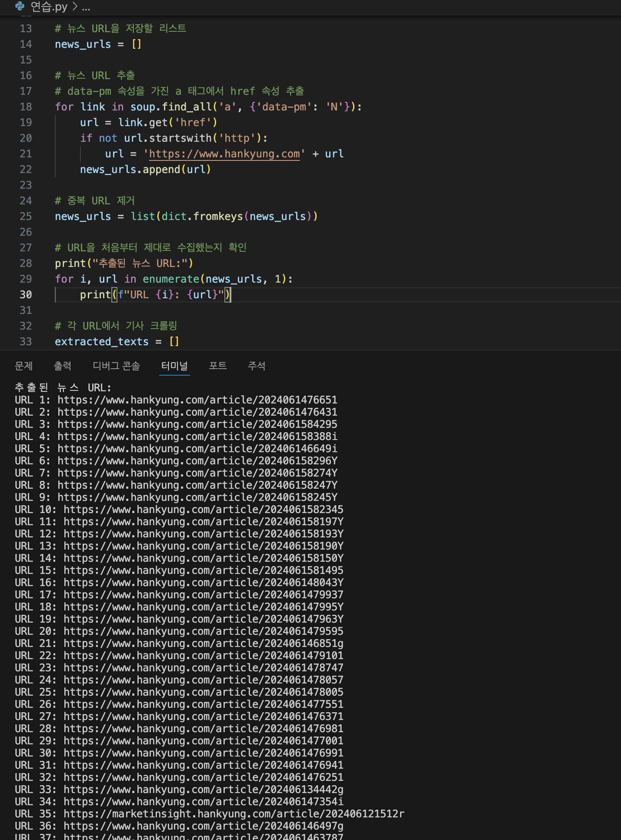The image size is (621, 840).
Task: Open the URL 5 link ending in 6649i
Action: tap(197, 449)
